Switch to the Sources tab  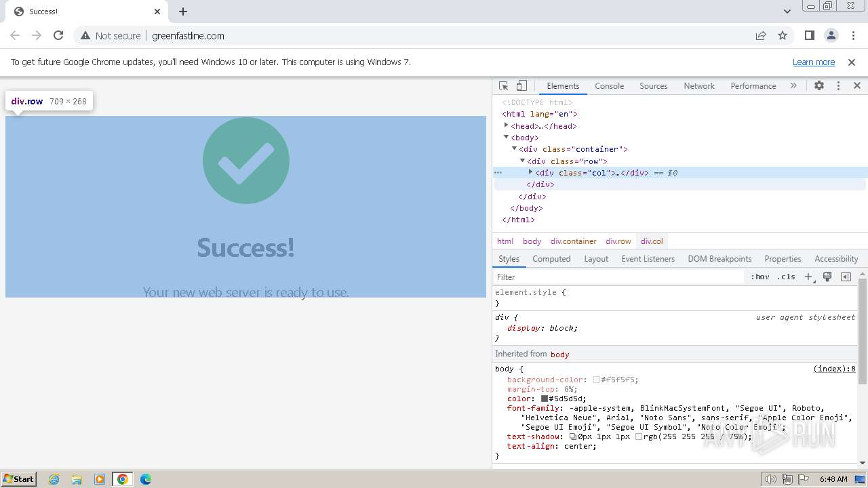(654, 86)
